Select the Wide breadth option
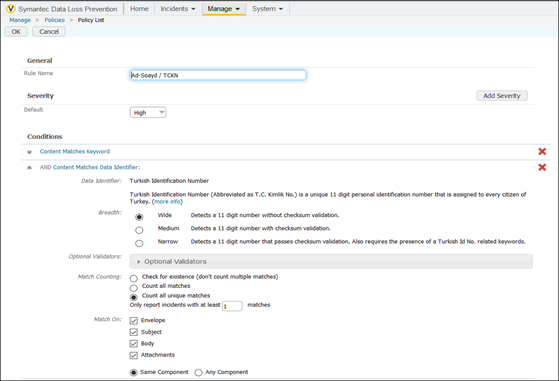The width and height of the screenshot is (559, 381). coord(139,217)
